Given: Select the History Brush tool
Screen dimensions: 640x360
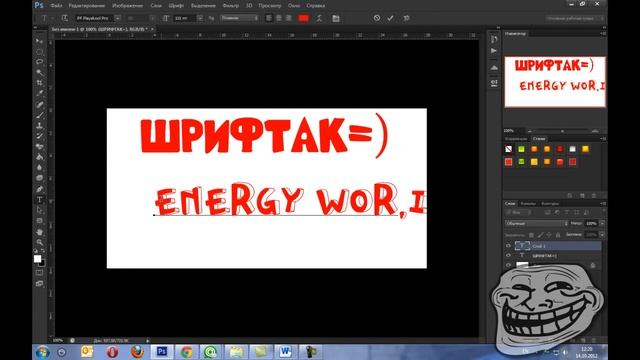Looking at the screenshot, I should (39, 136).
